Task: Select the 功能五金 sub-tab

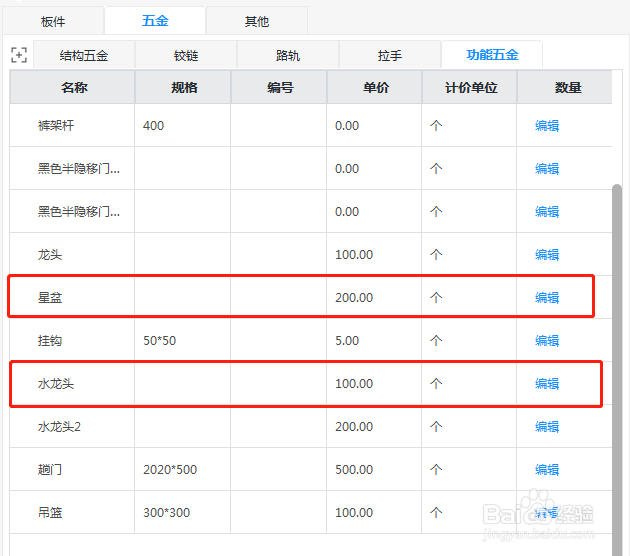Action: point(492,55)
